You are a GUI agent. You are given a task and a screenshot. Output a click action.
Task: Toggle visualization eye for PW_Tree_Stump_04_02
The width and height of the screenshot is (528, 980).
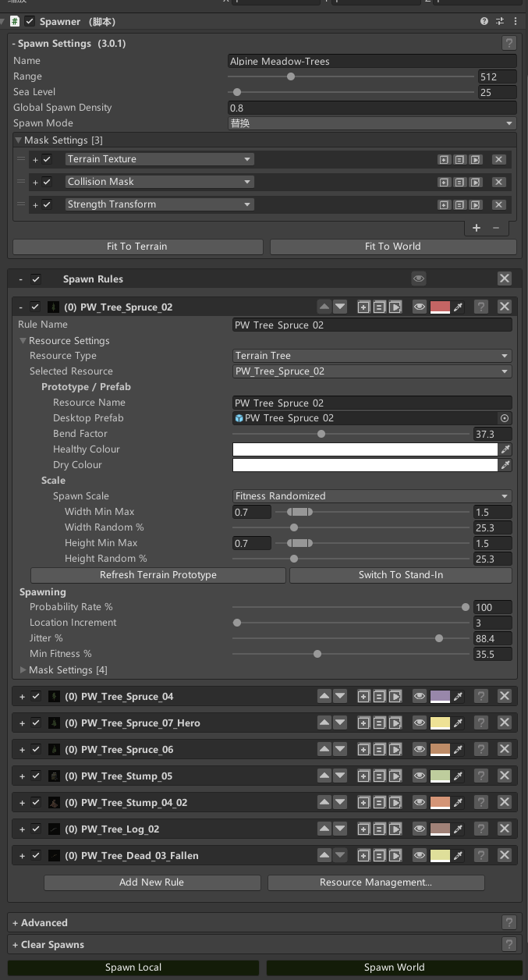click(x=420, y=802)
